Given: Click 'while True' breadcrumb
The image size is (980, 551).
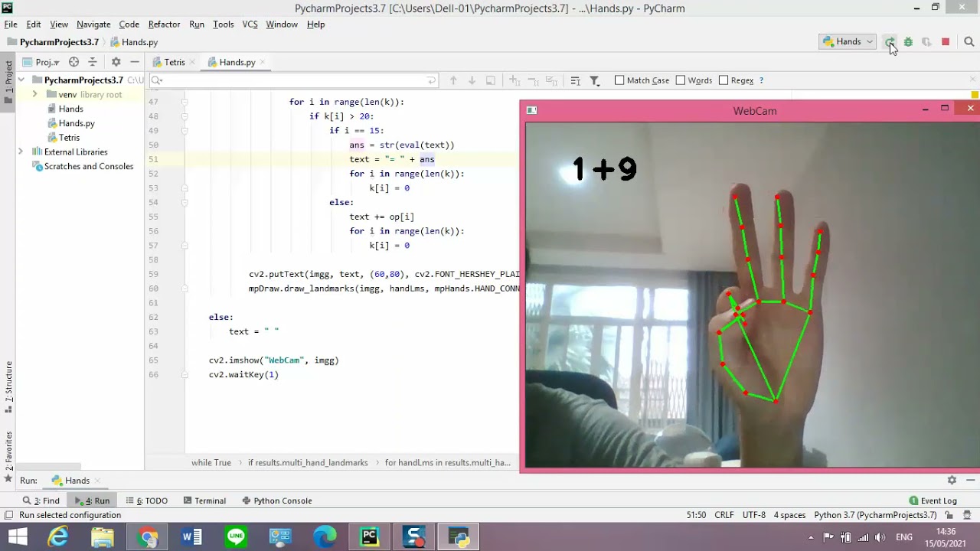Looking at the screenshot, I should click(211, 463).
